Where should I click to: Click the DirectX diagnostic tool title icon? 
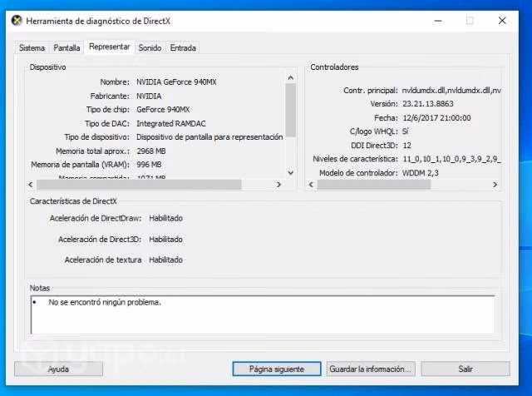coord(17,21)
